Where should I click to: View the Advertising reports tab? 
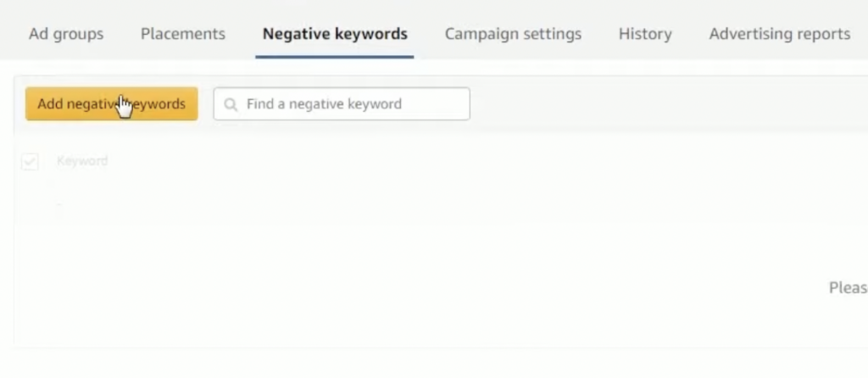pos(779,34)
